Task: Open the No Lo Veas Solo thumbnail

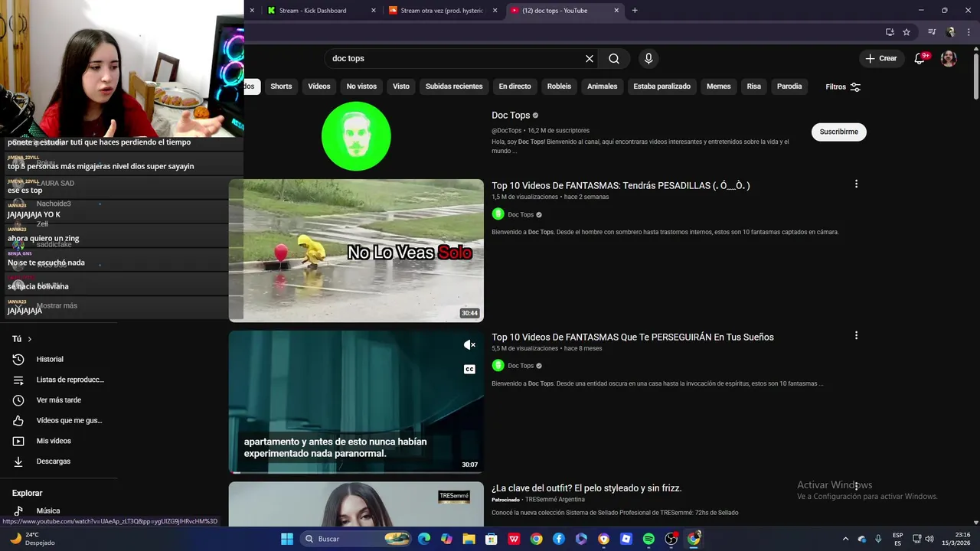Action: coord(356,250)
